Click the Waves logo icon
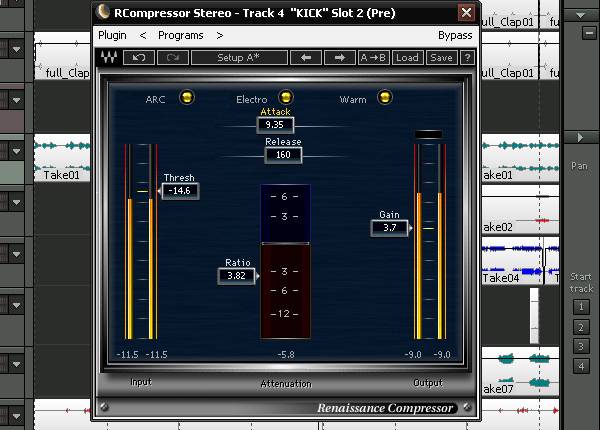This screenshot has width=600, height=430. [108, 57]
